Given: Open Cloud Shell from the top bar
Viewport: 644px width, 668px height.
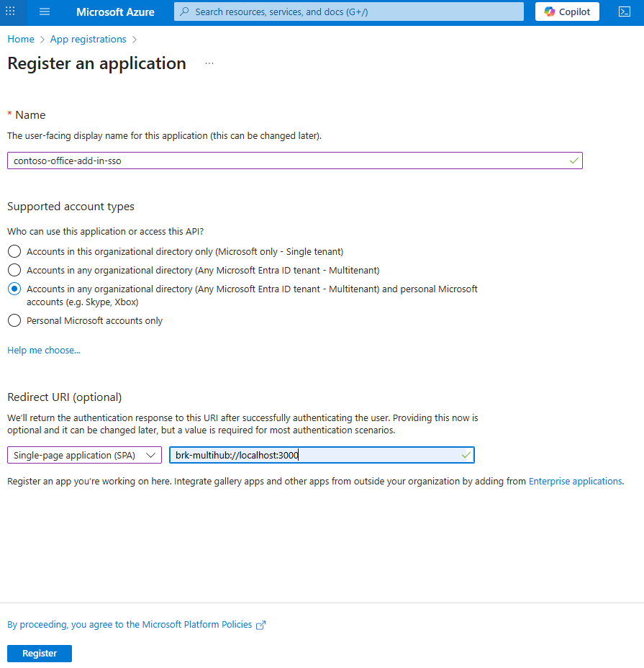Looking at the screenshot, I should point(624,12).
